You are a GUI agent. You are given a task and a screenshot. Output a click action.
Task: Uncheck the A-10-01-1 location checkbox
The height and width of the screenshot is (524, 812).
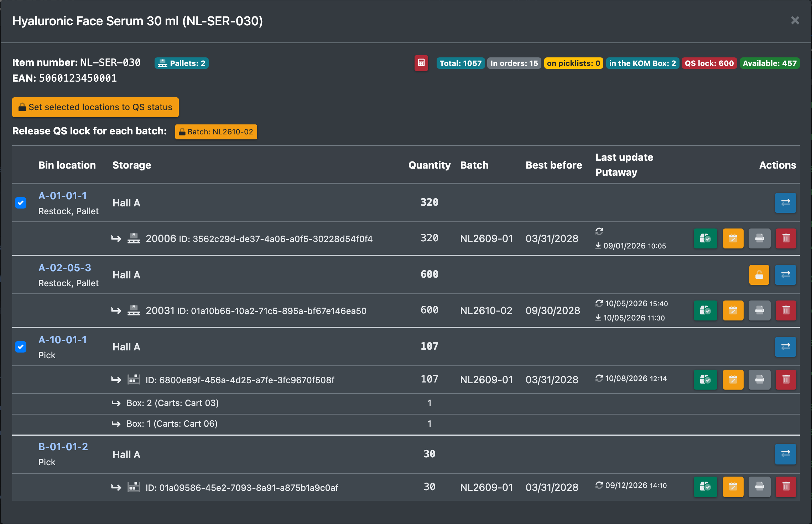point(21,347)
